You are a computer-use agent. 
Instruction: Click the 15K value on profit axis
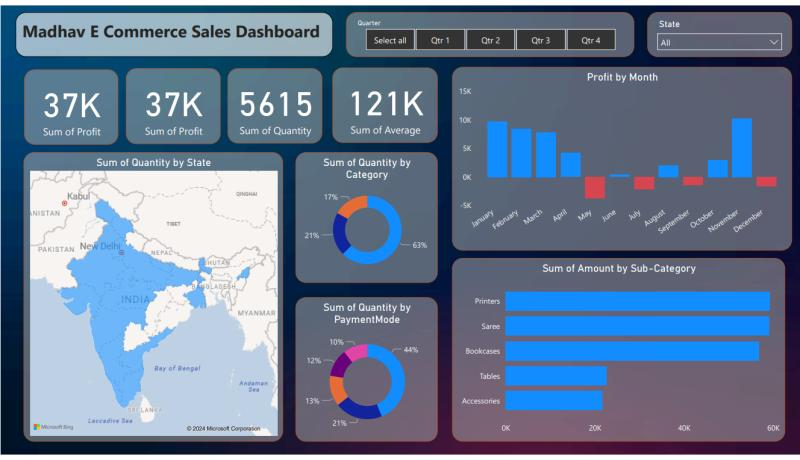(x=465, y=91)
